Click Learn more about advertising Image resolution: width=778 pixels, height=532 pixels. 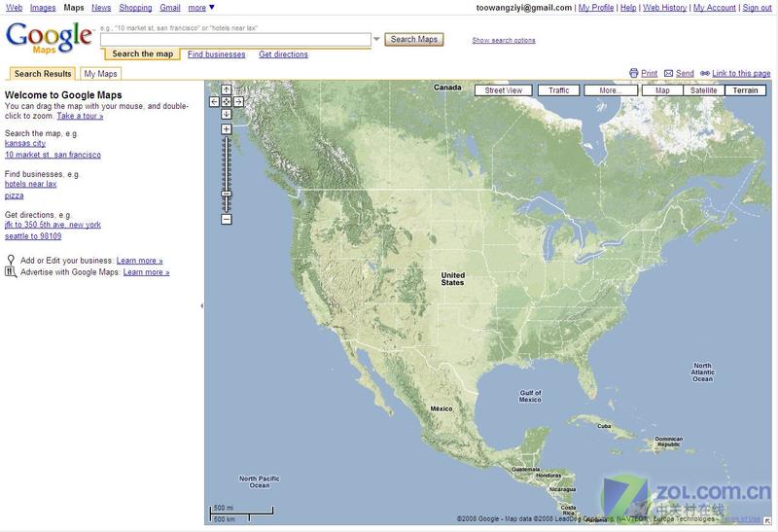(147, 272)
